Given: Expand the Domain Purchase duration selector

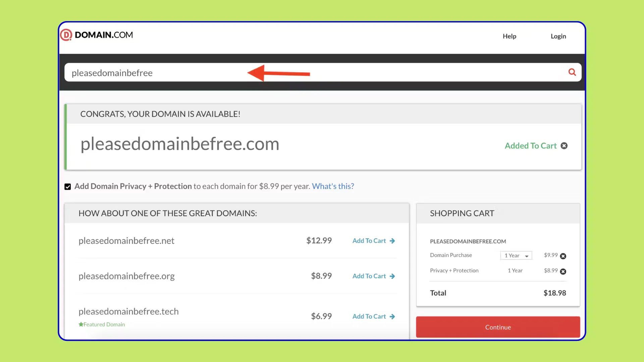Looking at the screenshot, I should 516,255.
